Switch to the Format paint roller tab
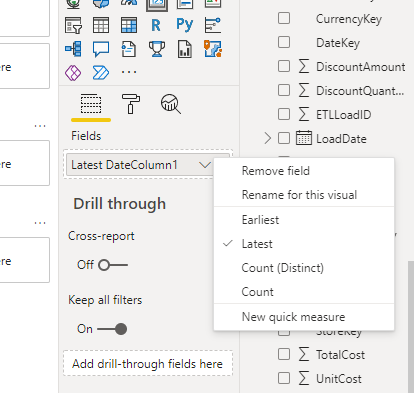 click(131, 103)
